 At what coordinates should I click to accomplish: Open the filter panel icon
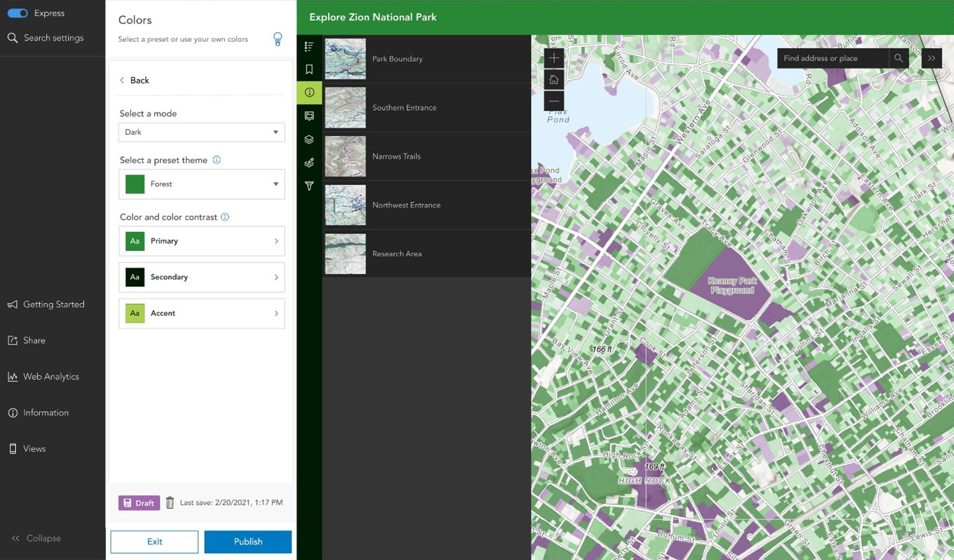tap(309, 186)
